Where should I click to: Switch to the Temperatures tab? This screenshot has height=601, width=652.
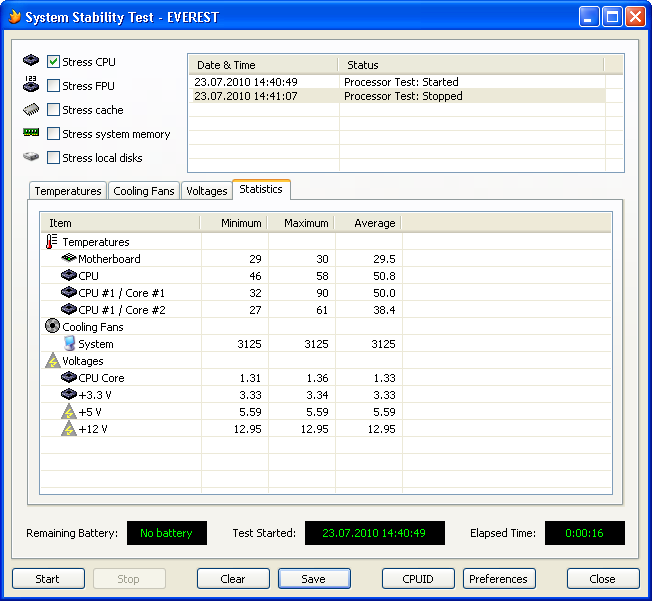[67, 191]
